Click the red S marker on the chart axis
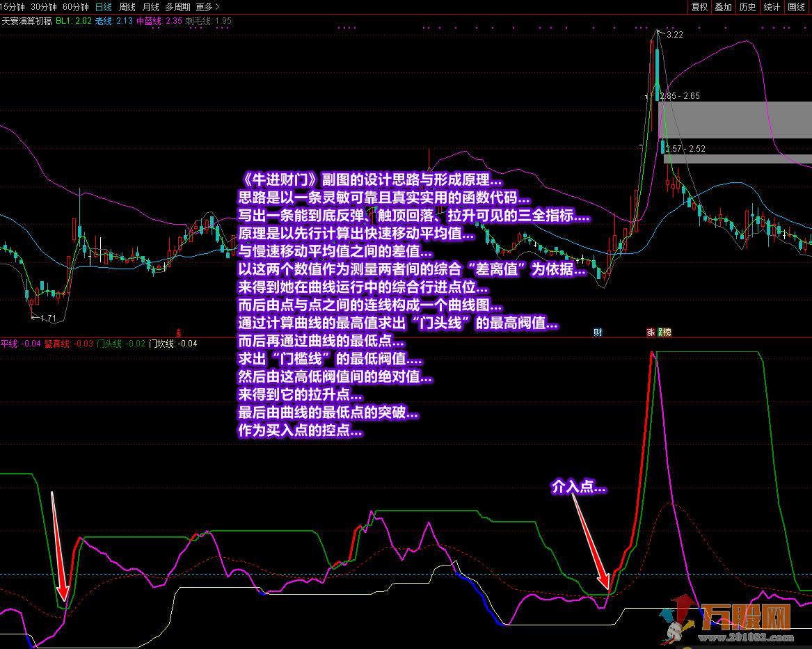 tap(179, 333)
